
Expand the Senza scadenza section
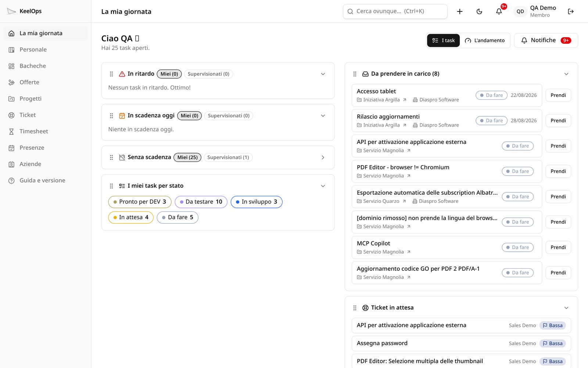[323, 158]
